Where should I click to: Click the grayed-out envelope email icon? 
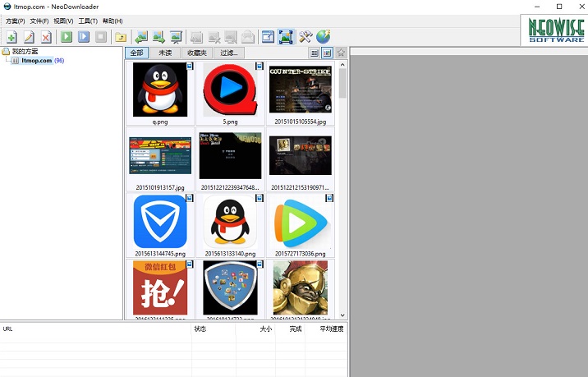[248, 37]
